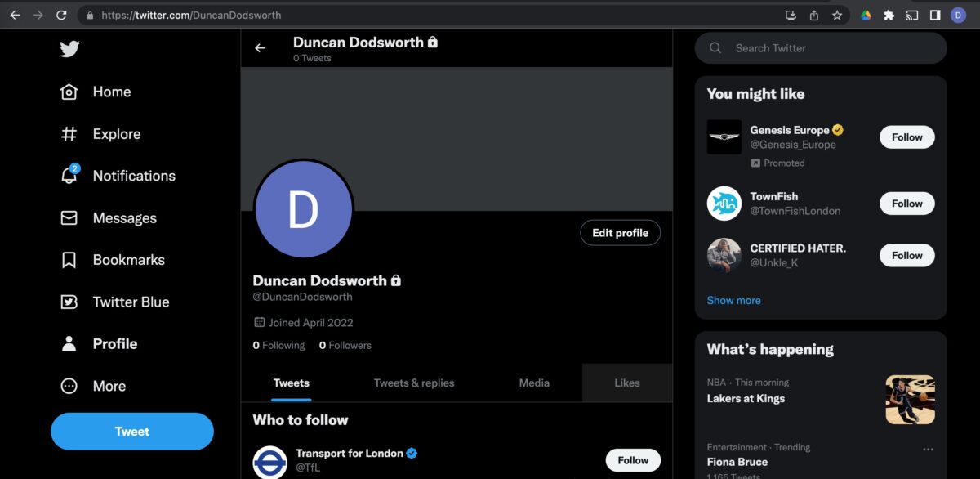Click browser forward arrow
The width and height of the screenshot is (980, 479).
click(38, 15)
